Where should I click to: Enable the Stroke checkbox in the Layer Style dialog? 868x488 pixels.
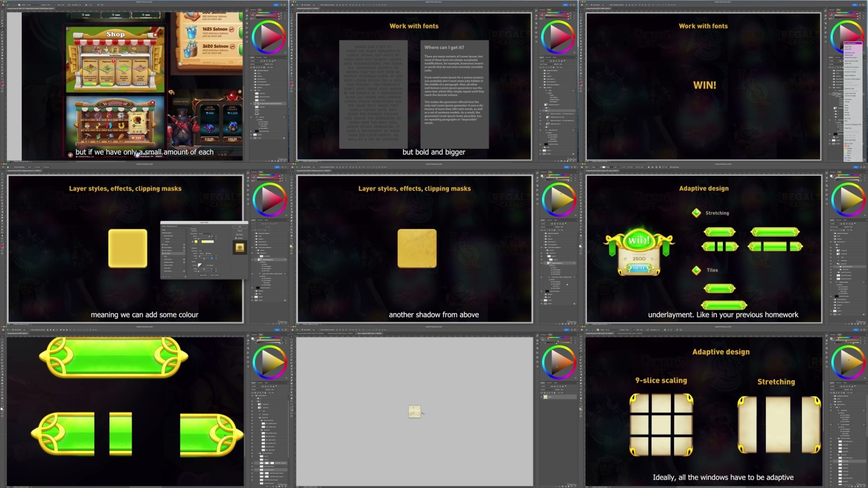163,245
